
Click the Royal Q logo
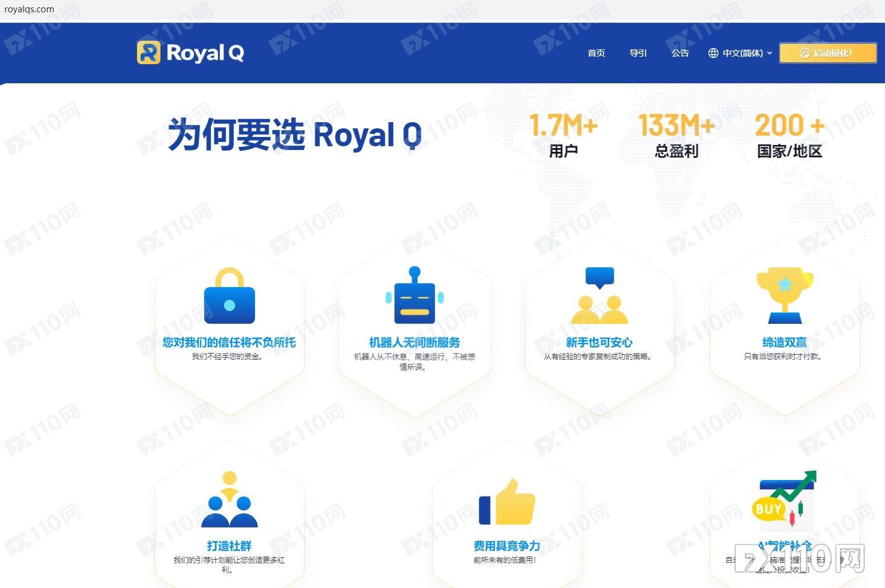190,52
